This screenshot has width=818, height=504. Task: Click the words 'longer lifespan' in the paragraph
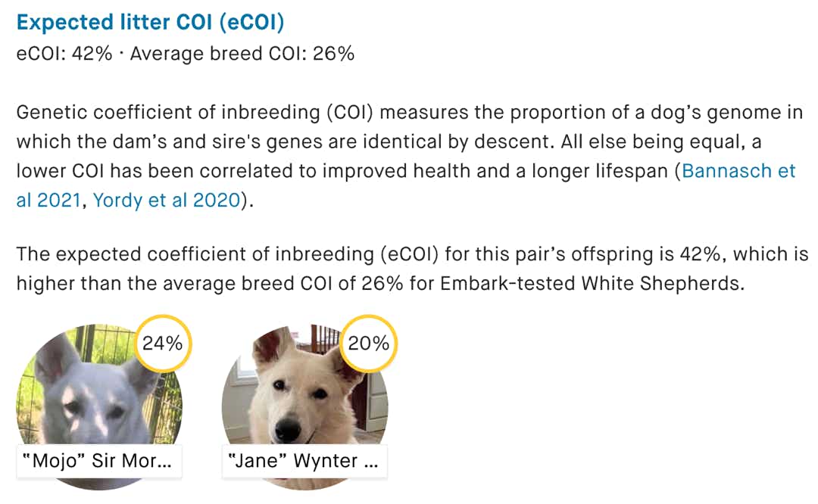click(600, 171)
